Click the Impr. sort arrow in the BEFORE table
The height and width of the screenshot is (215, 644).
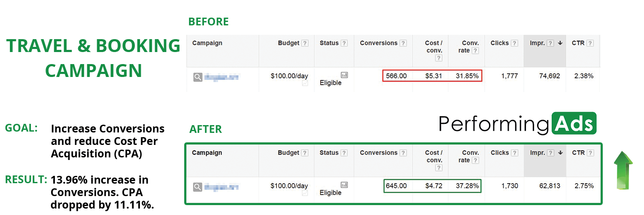(560, 43)
